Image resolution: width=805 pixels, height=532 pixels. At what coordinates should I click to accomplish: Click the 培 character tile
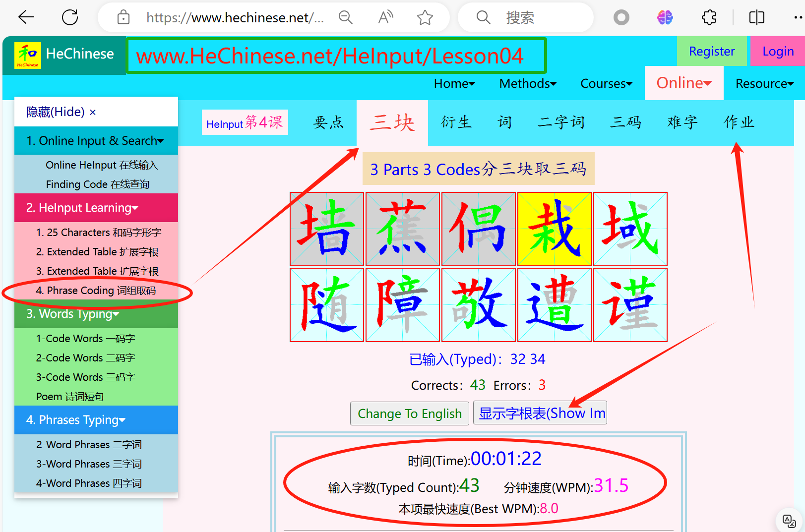[x=327, y=229]
